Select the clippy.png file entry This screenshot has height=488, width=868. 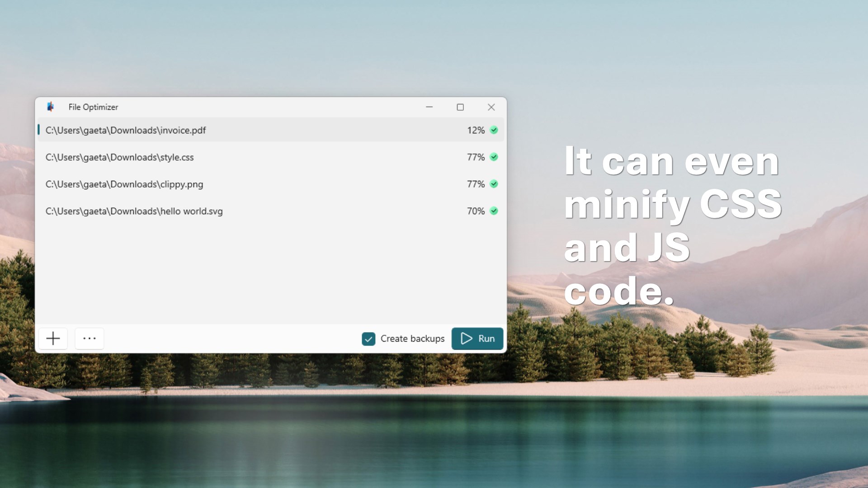[x=271, y=184]
